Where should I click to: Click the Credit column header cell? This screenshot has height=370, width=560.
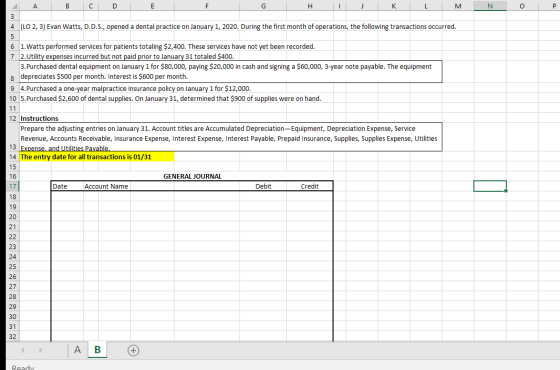pos(310,186)
